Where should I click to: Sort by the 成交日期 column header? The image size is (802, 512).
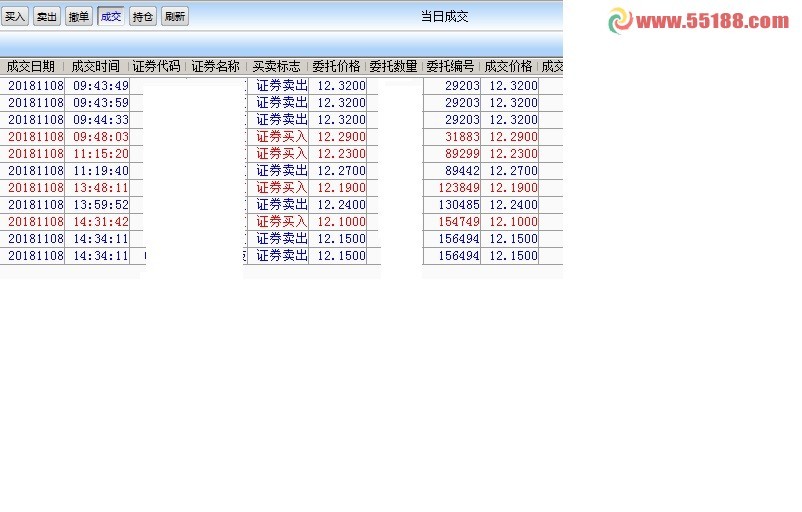coord(31,67)
